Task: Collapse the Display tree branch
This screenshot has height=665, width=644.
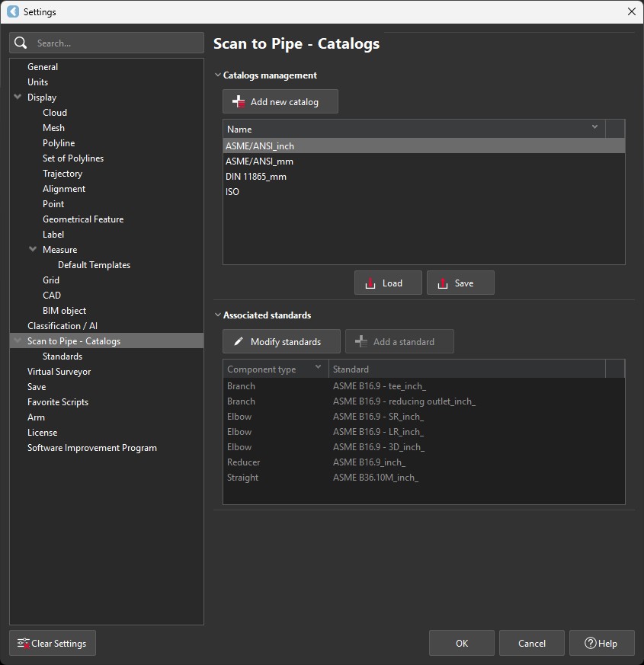Action: (x=17, y=97)
